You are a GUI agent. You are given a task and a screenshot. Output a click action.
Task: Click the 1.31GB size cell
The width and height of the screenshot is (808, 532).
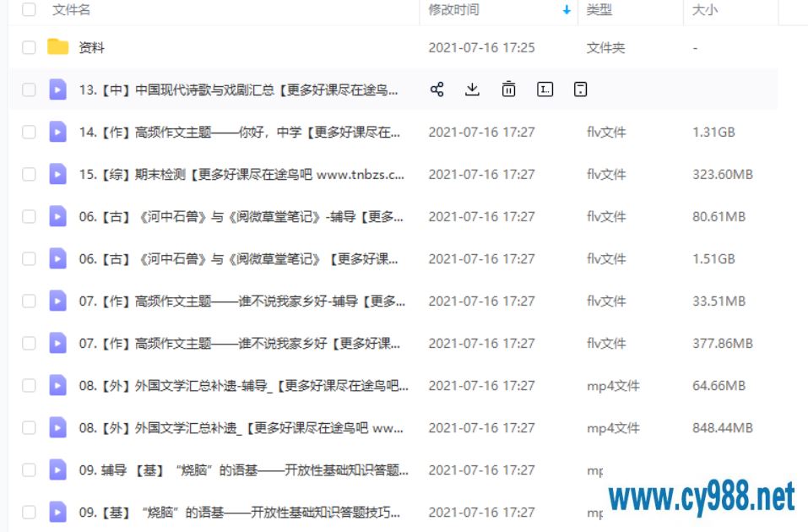(713, 132)
